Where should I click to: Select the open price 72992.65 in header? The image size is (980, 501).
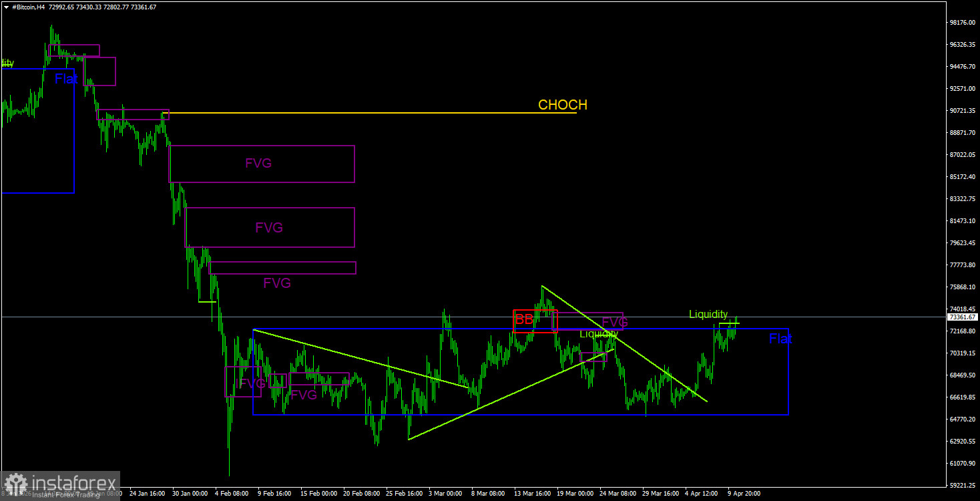pyautogui.click(x=61, y=7)
